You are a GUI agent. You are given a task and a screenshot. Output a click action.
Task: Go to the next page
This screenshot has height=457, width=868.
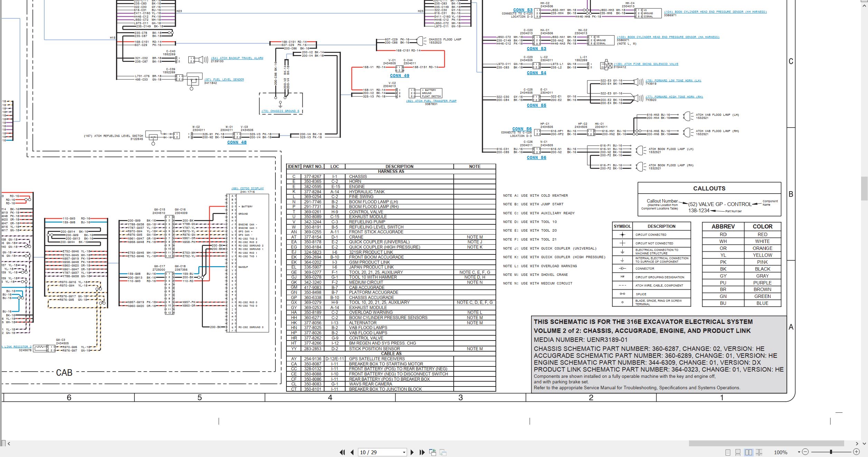pyautogui.click(x=412, y=452)
